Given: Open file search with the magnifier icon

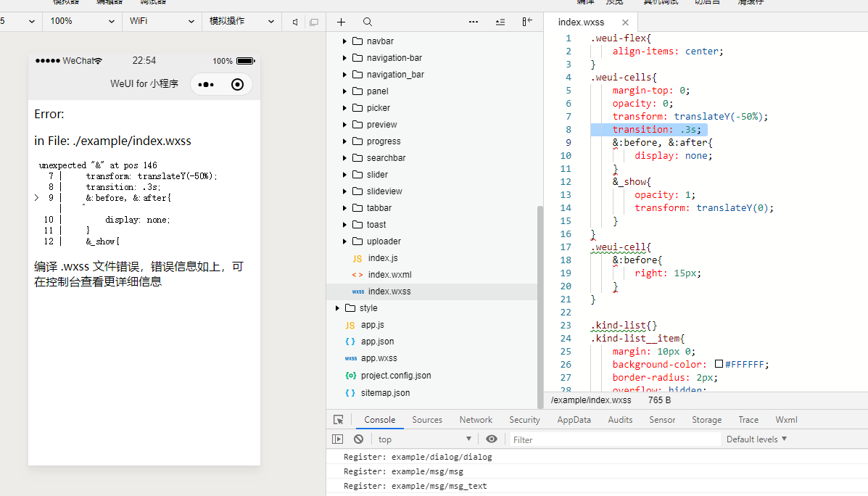Looking at the screenshot, I should (367, 22).
